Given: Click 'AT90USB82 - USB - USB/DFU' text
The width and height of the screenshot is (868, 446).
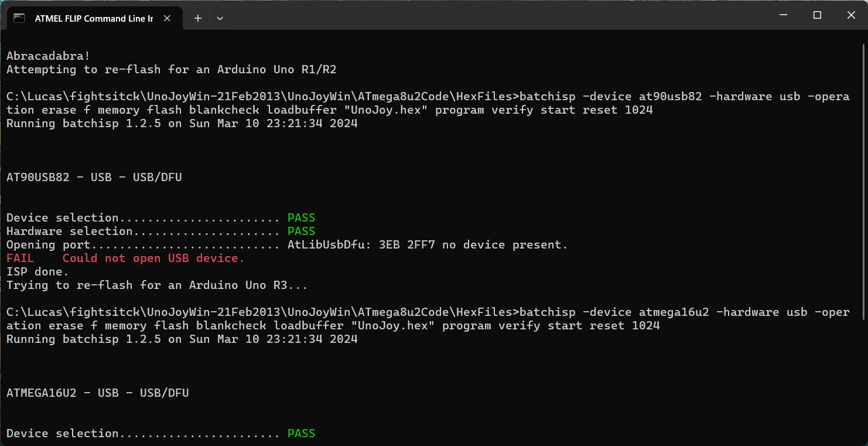Looking at the screenshot, I should point(94,177).
